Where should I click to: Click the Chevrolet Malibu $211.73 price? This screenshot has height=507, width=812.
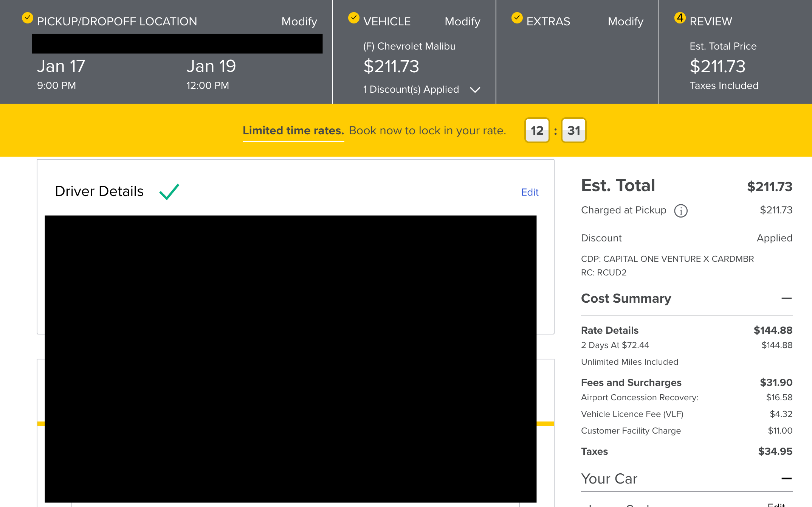pos(391,67)
